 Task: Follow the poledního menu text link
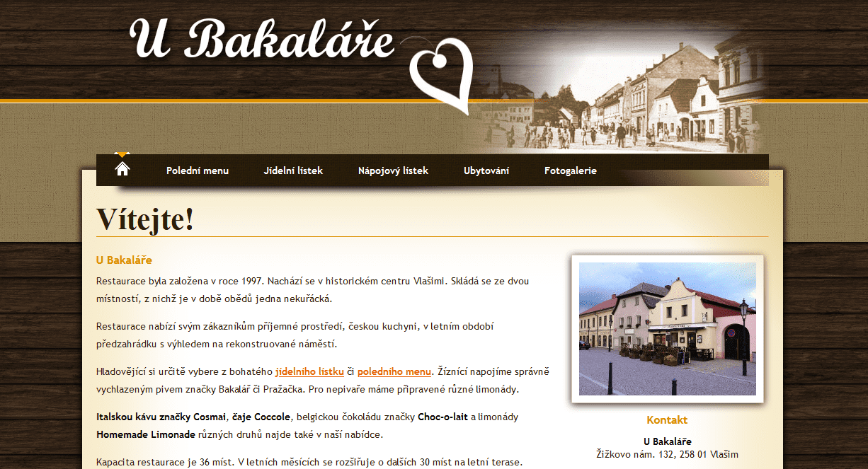click(x=394, y=371)
